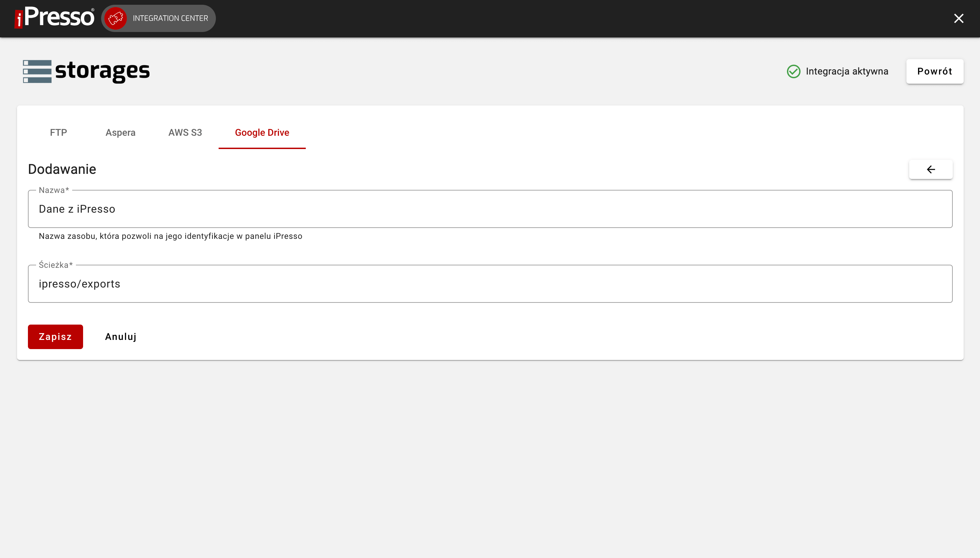The image size is (980, 558).
Task: Switch to the FTP tab
Action: coord(58,133)
